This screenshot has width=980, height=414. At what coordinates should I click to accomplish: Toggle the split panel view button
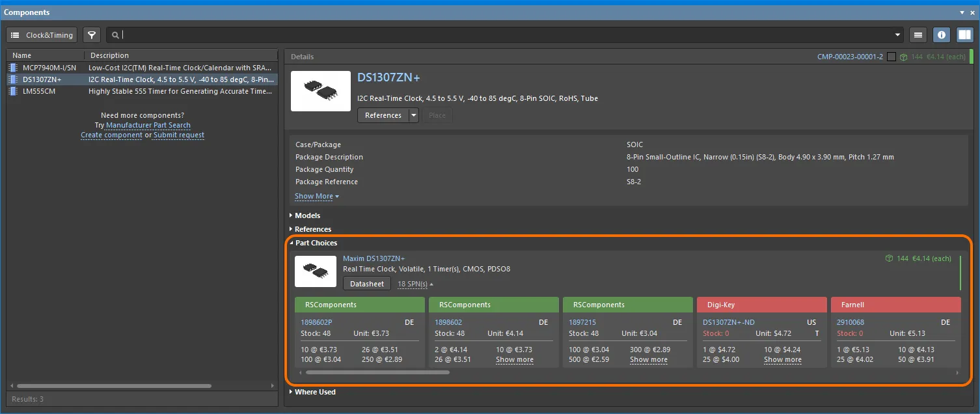click(964, 35)
